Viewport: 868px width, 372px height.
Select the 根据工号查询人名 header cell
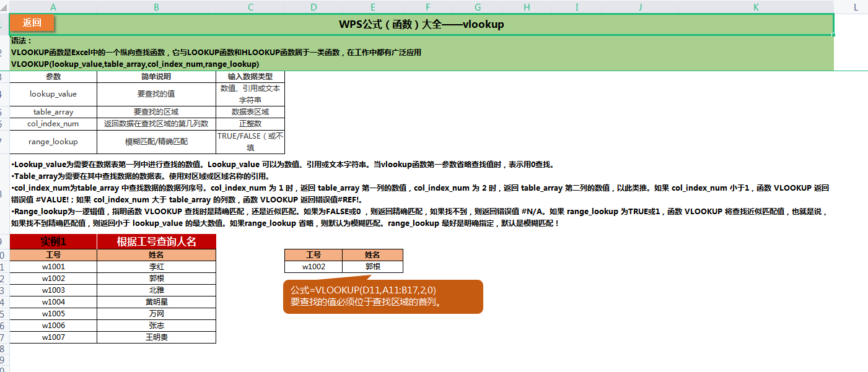pyautogui.click(x=156, y=242)
